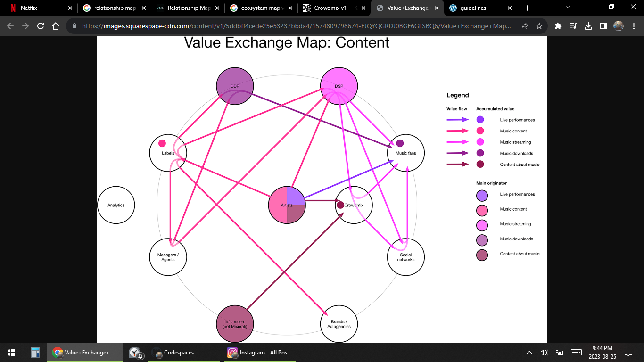
Task: Expand the system tray hidden icons chevron
Action: 529,353
